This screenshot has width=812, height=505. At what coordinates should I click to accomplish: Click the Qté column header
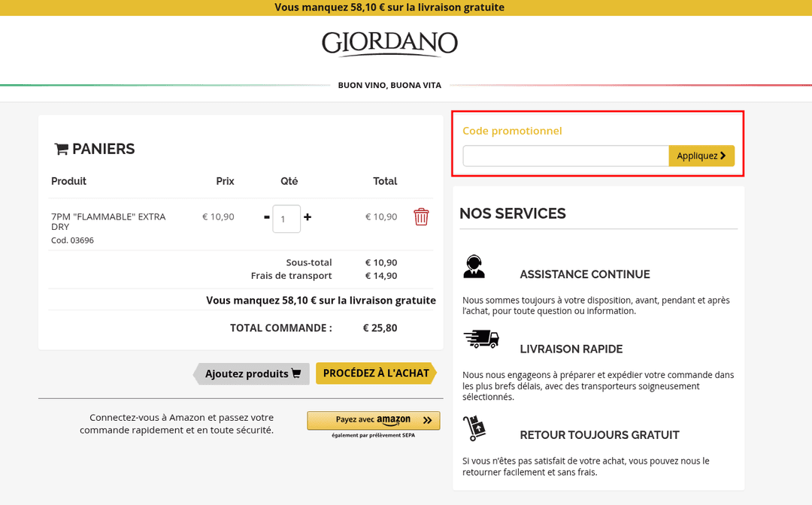(x=289, y=181)
